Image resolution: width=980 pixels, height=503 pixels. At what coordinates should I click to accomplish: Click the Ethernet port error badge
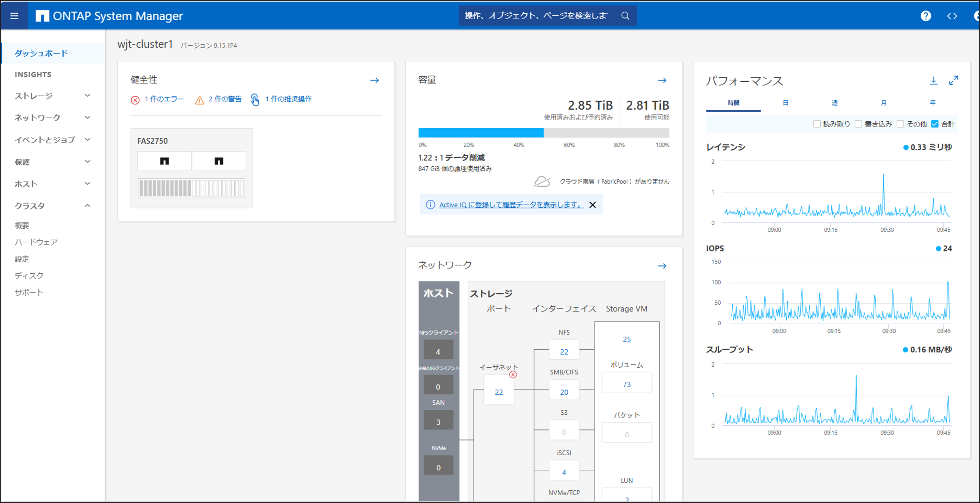513,374
